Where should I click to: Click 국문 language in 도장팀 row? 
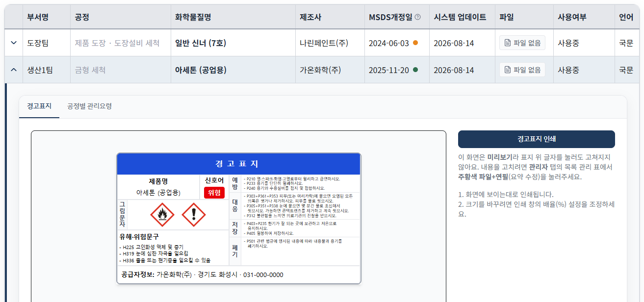[626, 43]
